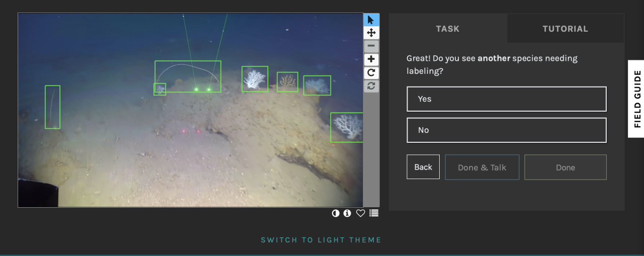Invert image colors with the contrast icon
Viewport: 644px width, 256px height.
click(x=336, y=213)
